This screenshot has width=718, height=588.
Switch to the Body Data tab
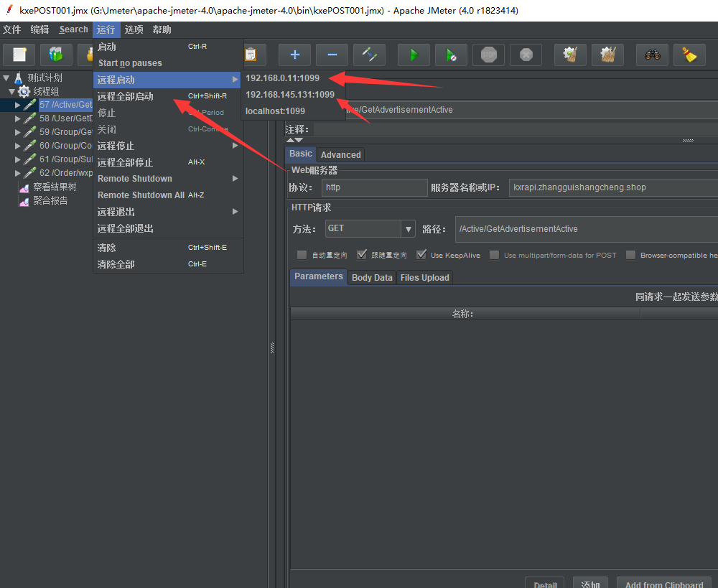[372, 278]
